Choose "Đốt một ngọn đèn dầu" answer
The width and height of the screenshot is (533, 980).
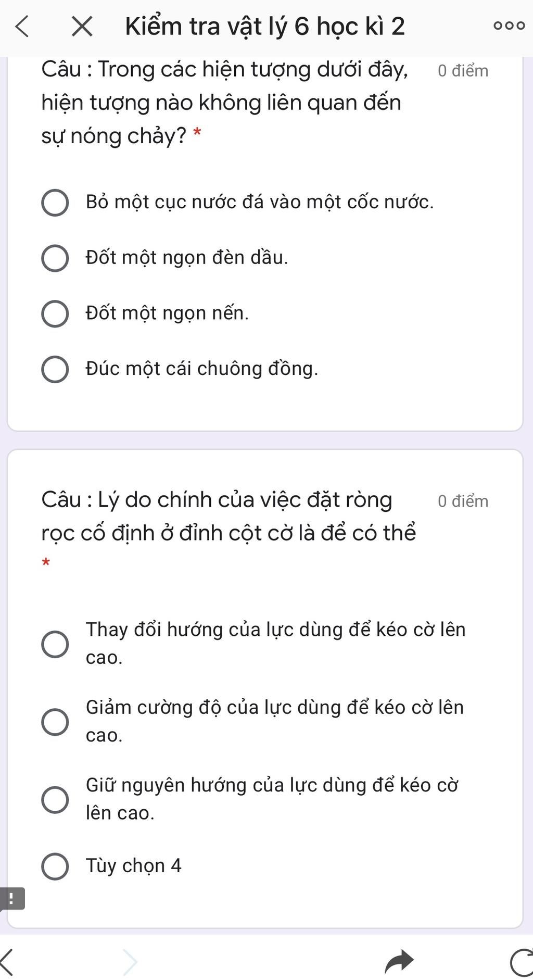coord(55,258)
